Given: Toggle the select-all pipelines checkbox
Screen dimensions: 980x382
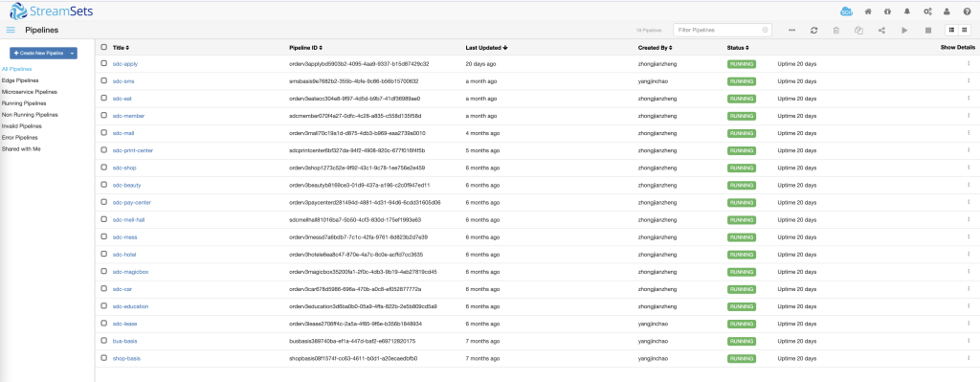Looking at the screenshot, I should pos(104,47).
